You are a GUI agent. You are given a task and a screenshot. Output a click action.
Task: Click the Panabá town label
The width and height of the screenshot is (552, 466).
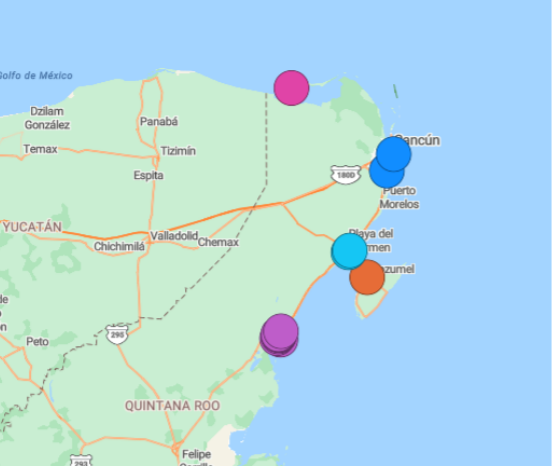159,122
